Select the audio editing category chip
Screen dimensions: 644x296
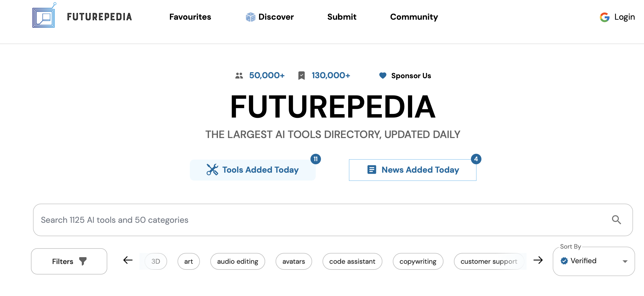(238, 261)
